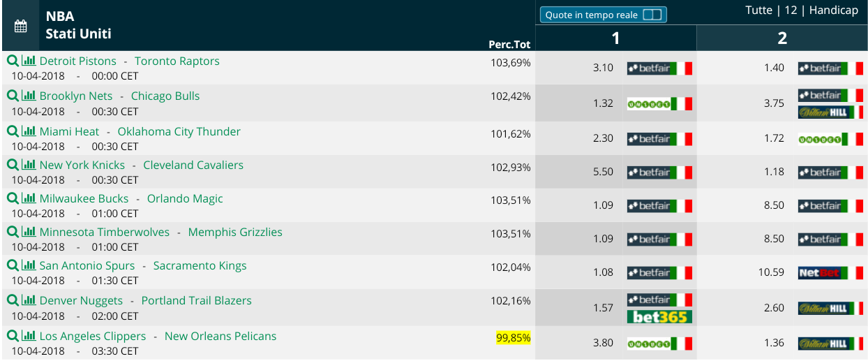Click magnifier icon for Miami Heat match
This screenshot has height=361, width=868.
13,131
